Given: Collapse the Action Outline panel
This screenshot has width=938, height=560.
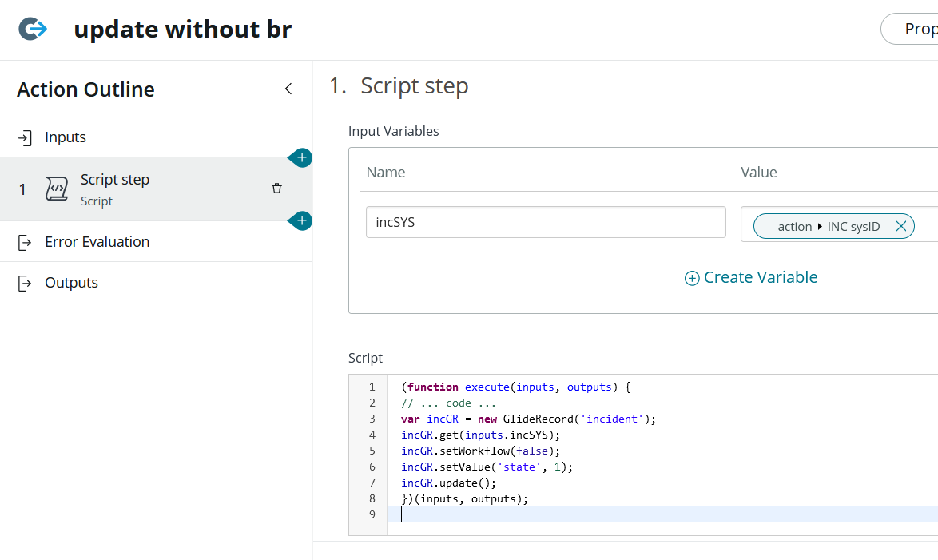Looking at the screenshot, I should (288, 89).
